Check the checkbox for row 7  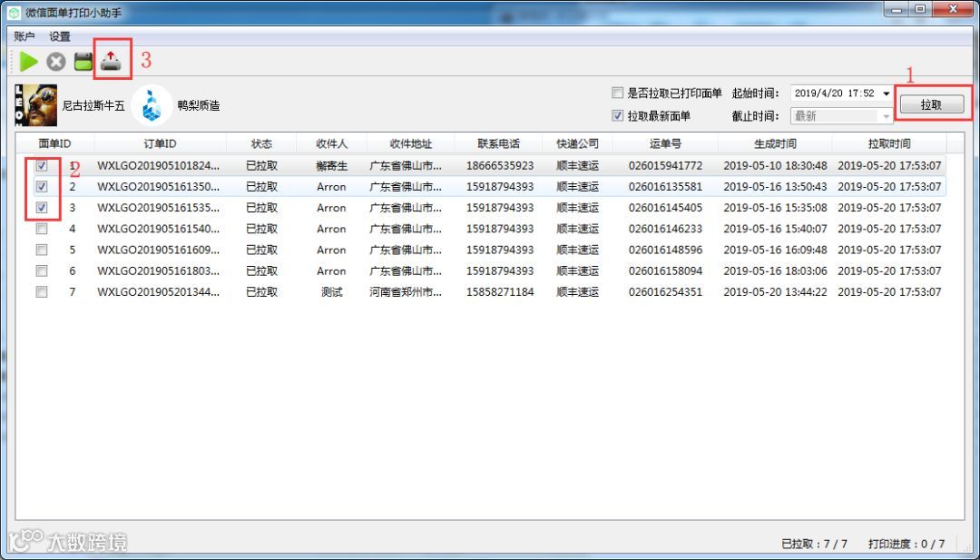pyautogui.click(x=42, y=292)
